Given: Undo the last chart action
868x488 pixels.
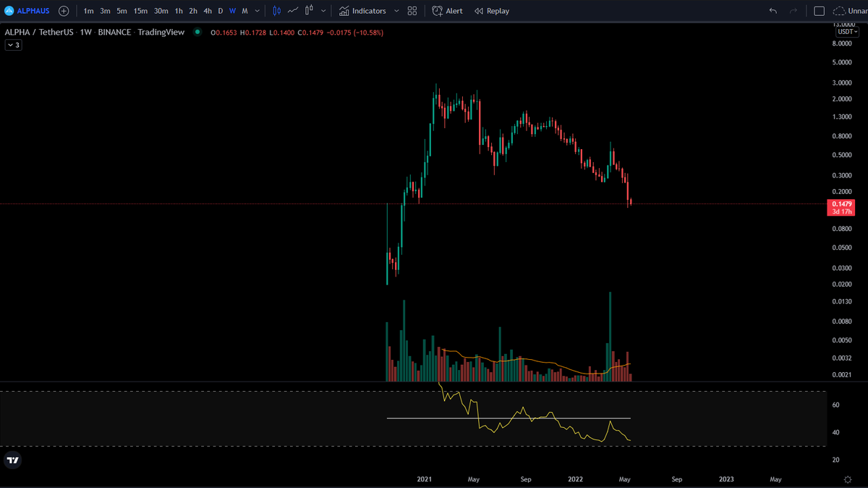Looking at the screenshot, I should click(773, 11).
